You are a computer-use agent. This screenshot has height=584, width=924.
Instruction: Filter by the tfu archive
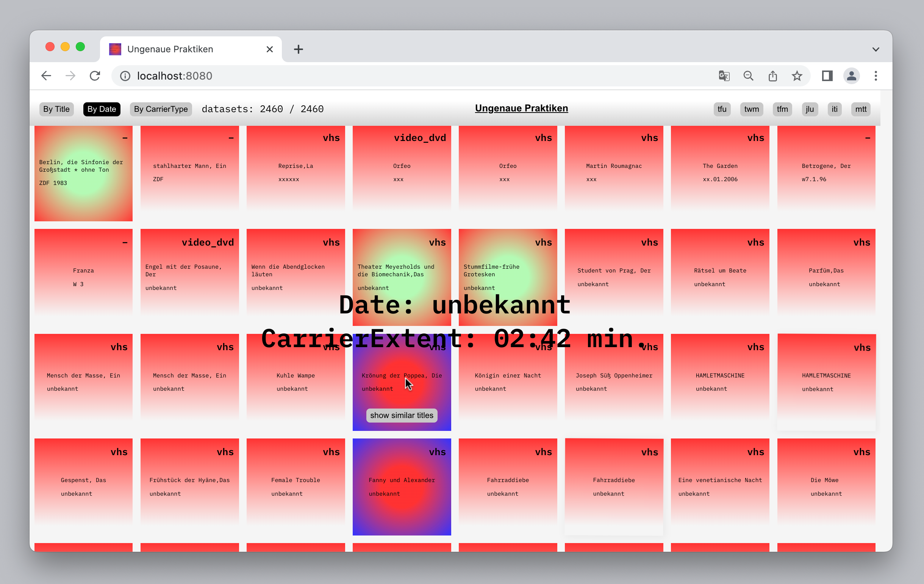point(722,109)
